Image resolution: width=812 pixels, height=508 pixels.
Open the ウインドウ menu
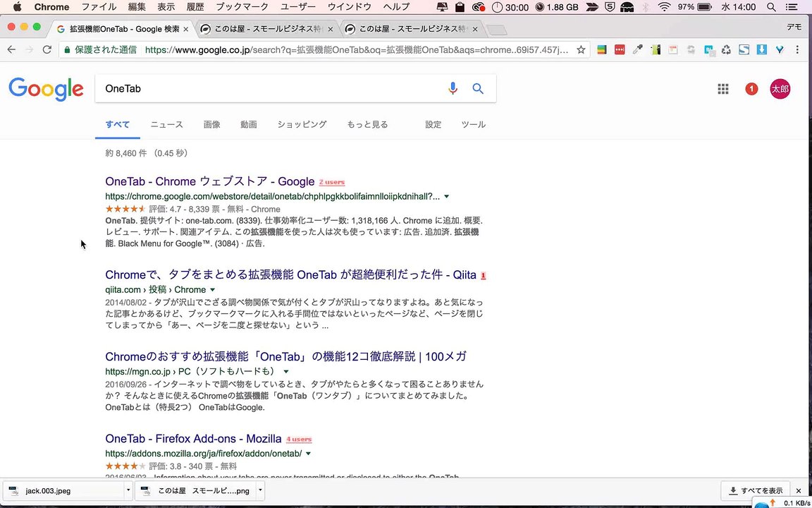tap(350, 7)
